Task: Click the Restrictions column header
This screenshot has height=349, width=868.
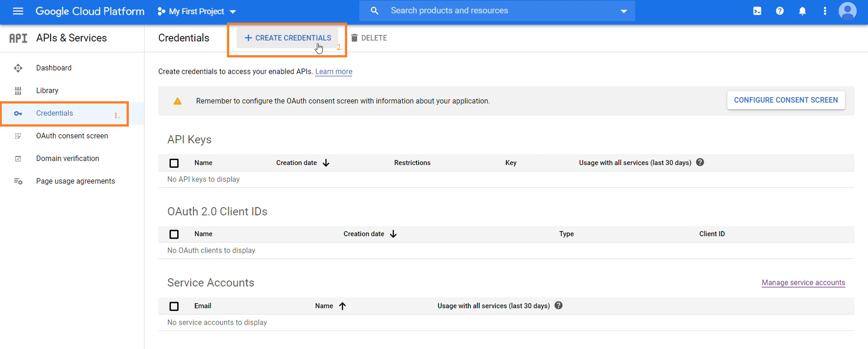Action: (412, 163)
